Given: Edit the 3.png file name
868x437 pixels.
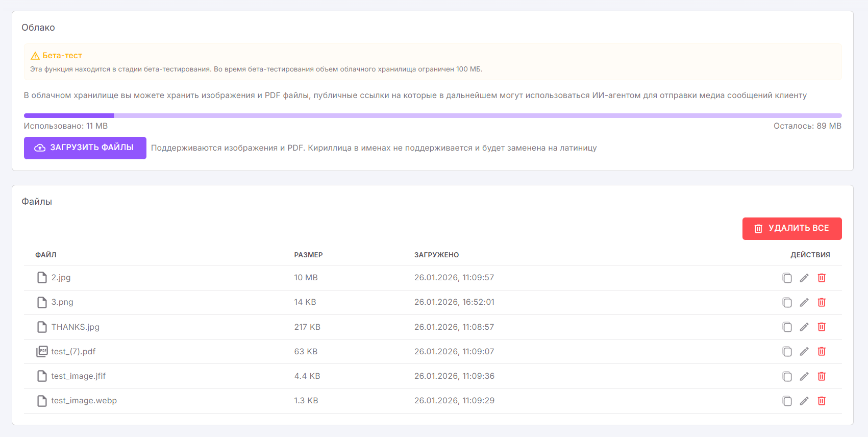Looking at the screenshot, I should pos(804,302).
